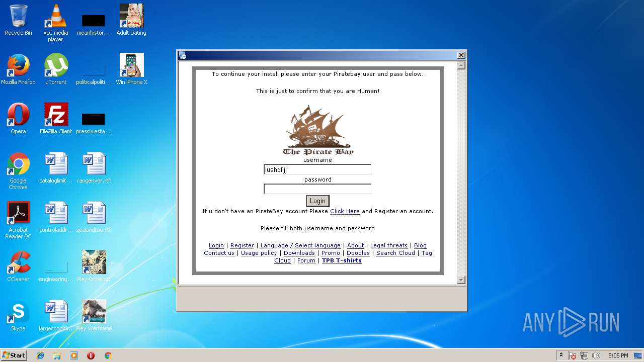Open the volume control tray icon
Viewport: 644px width, 362px height.
click(x=596, y=355)
